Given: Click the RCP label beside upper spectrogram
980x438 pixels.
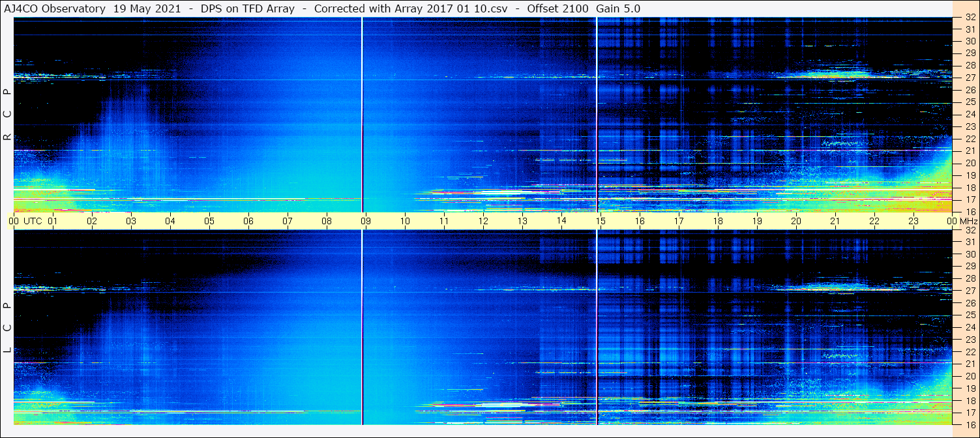Looking at the screenshot, I should 7,115.
